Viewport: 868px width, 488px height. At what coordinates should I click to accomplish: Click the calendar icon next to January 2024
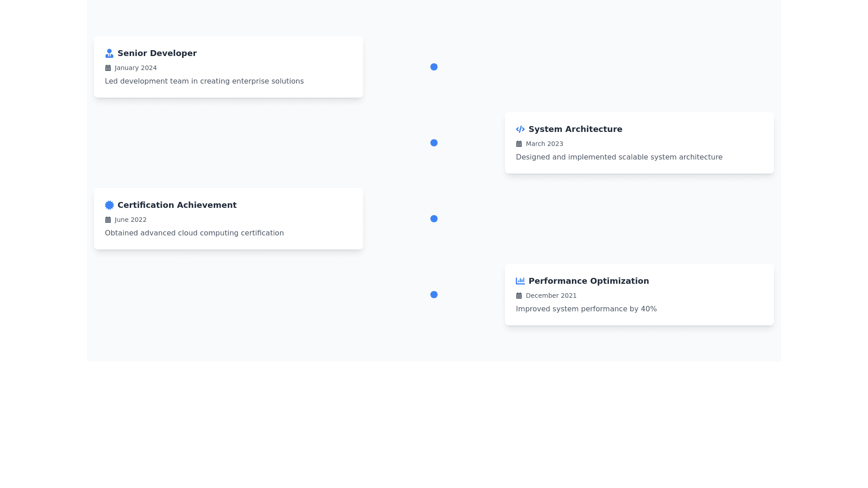[108, 68]
